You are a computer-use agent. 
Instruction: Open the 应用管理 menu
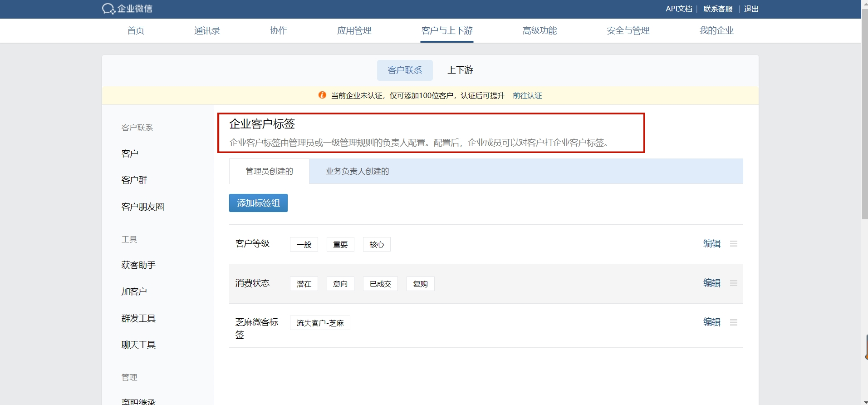[x=354, y=30]
